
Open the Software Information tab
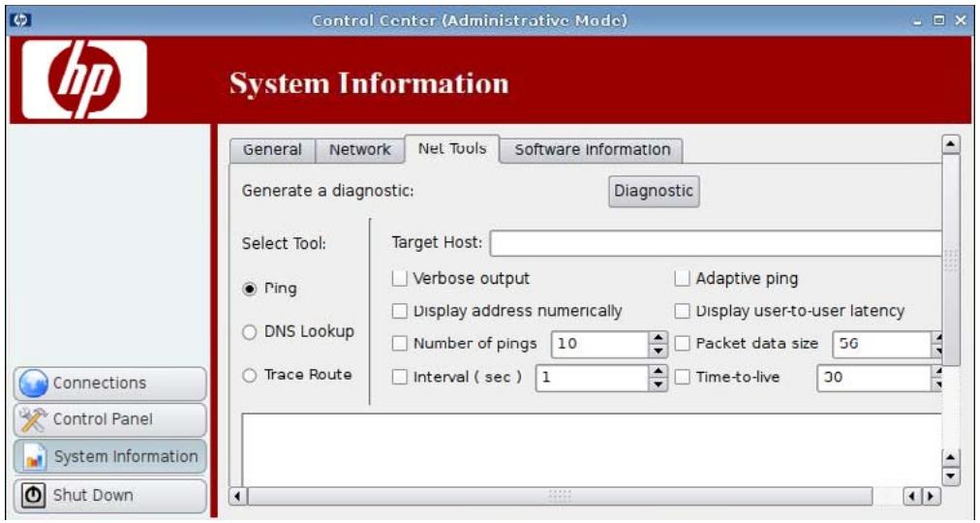[x=592, y=150]
